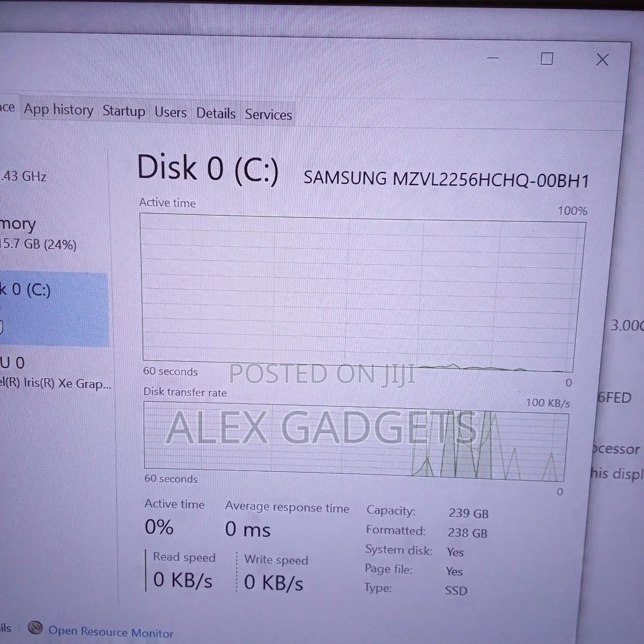Click the 100% scale label
The image size is (644, 644).
click(572, 211)
